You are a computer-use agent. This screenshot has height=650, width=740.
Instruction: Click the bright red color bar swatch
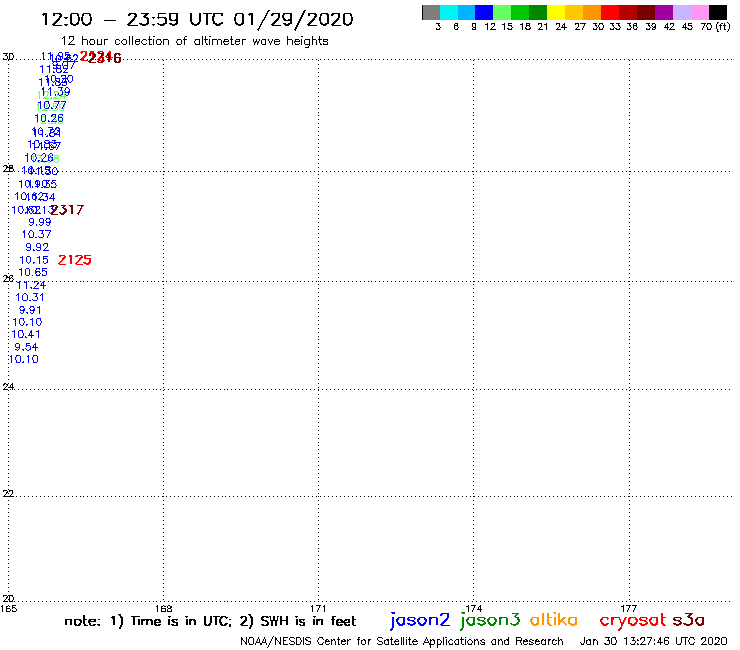(x=610, y=12)
